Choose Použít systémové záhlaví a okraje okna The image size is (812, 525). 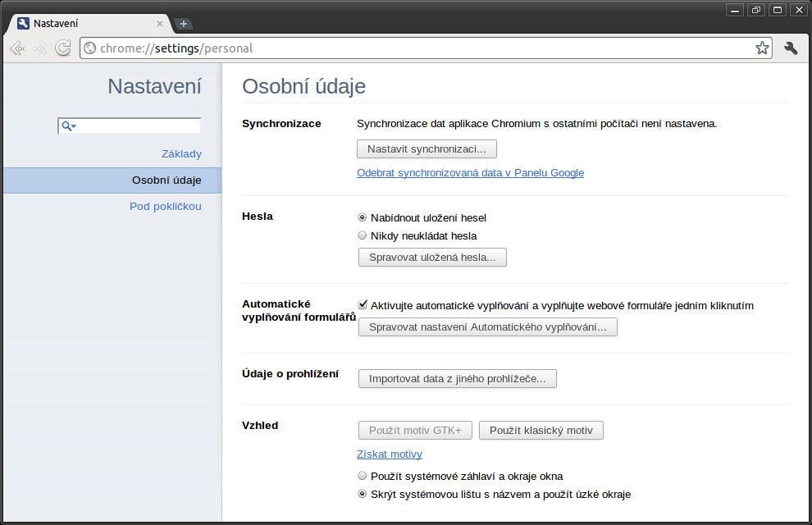362,476
